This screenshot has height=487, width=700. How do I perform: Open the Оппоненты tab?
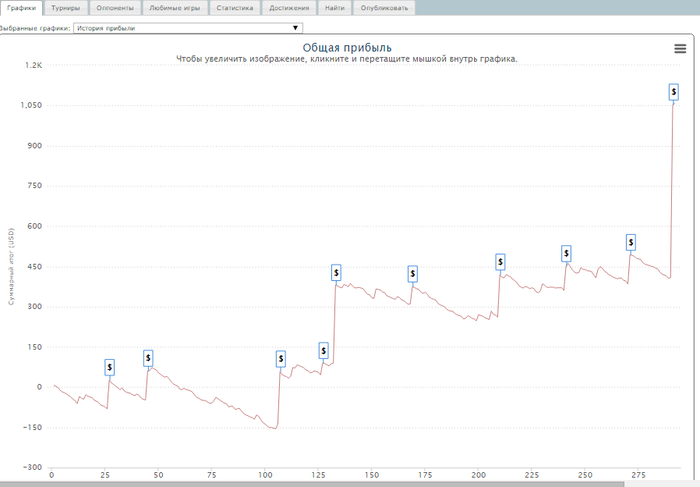pos(115,8)
